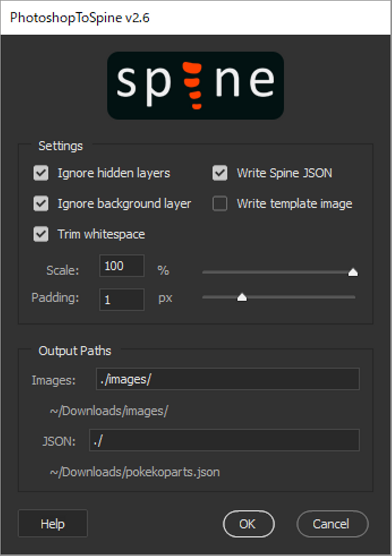The height and width of the screenshot is (556, 392).
Task: Uncheck the Ignore hidden layers checkbox
Action: click(x=41, y=173)
